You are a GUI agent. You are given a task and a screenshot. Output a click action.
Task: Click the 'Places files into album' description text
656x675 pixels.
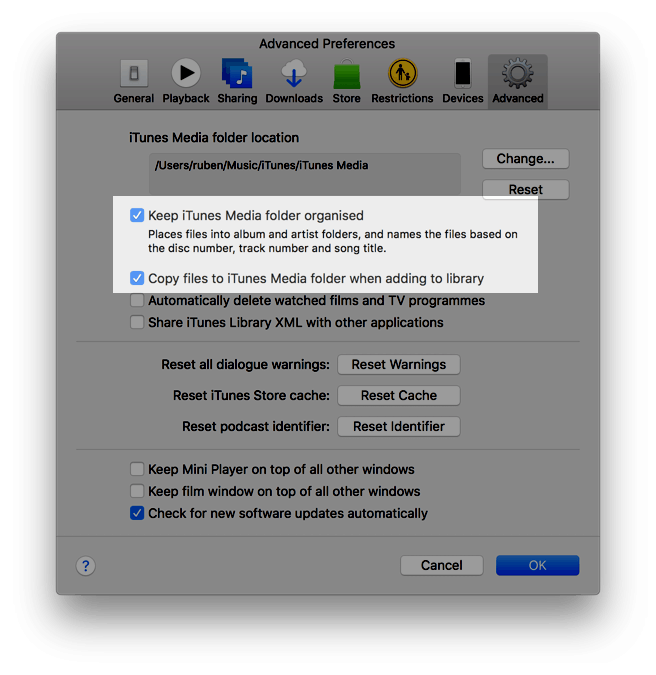pyautogui.click(x=333, y=241)
